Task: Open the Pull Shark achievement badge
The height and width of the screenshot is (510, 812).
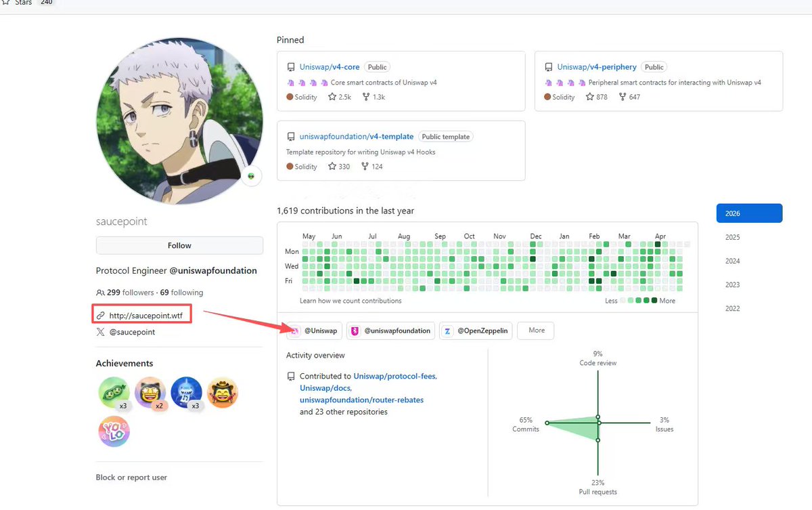Action: 187,393
